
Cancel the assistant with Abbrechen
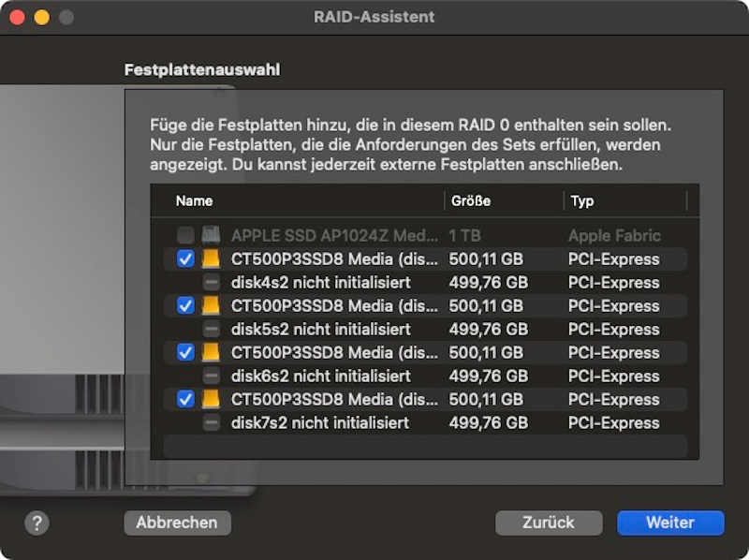click(x=177, y=523)
